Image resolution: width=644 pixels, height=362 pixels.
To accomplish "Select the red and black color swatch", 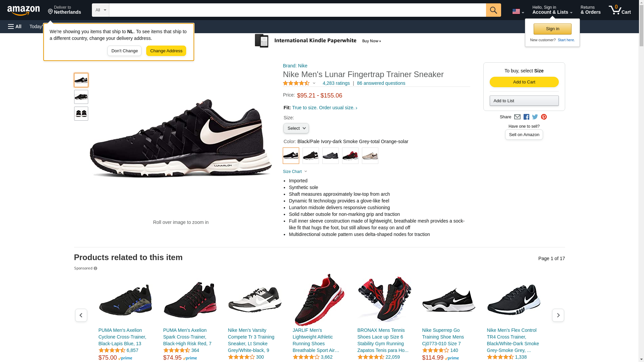I will (350, 156).
